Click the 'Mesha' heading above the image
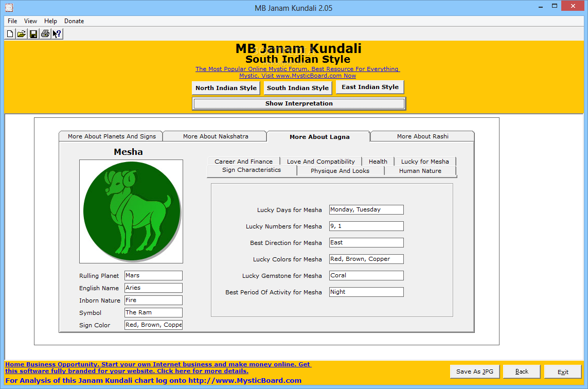 click(x=128, y=152)
